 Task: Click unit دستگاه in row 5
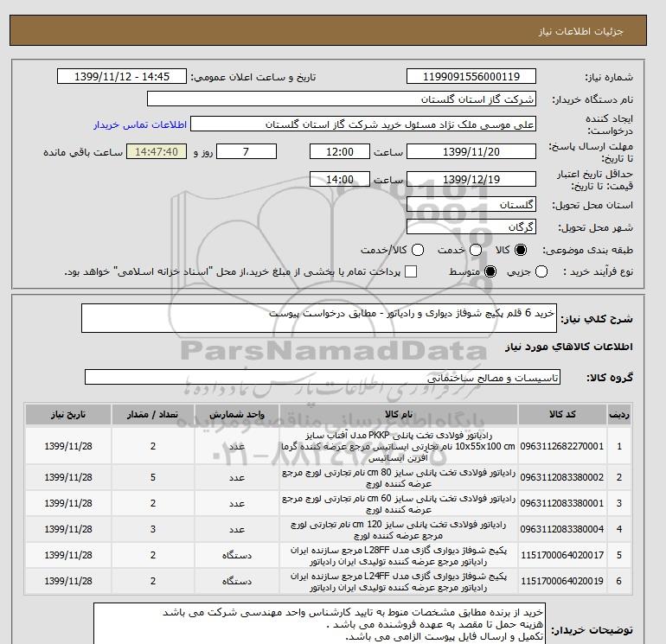click(x=237, y=555)
